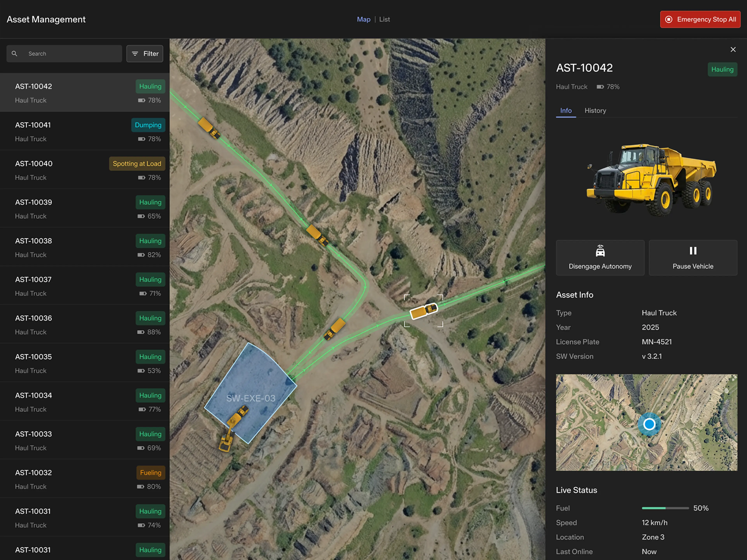Viewport: 747px width, 560px height.
Task: Click the battery icon for AST-10036
Action: tap(140, 332)
